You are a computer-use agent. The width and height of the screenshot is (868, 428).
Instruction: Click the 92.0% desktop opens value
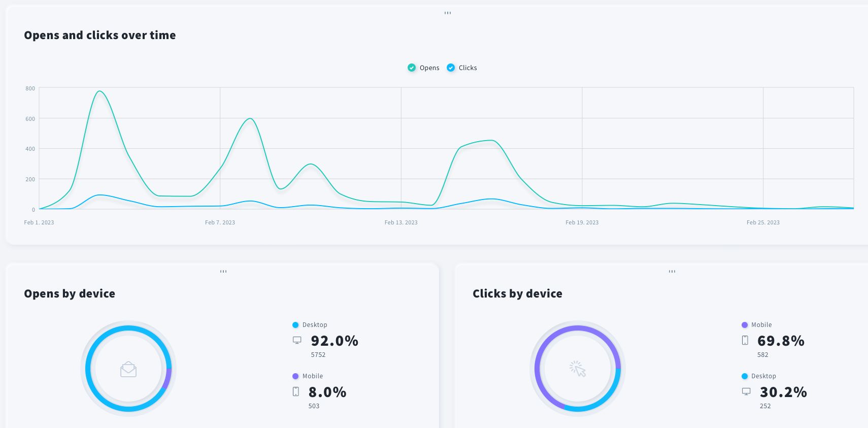(x=335, y=341)
